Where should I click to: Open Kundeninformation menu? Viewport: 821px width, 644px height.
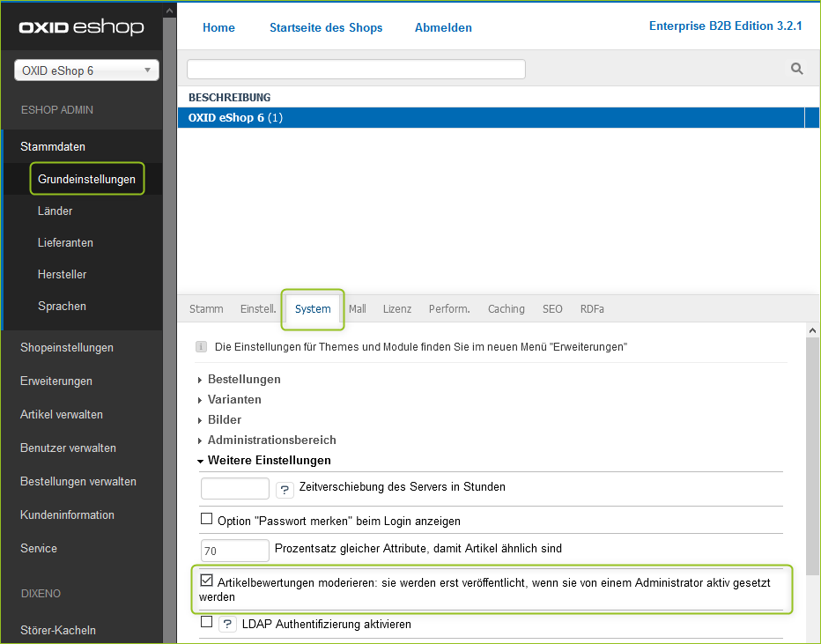click(x=67, y=515)
